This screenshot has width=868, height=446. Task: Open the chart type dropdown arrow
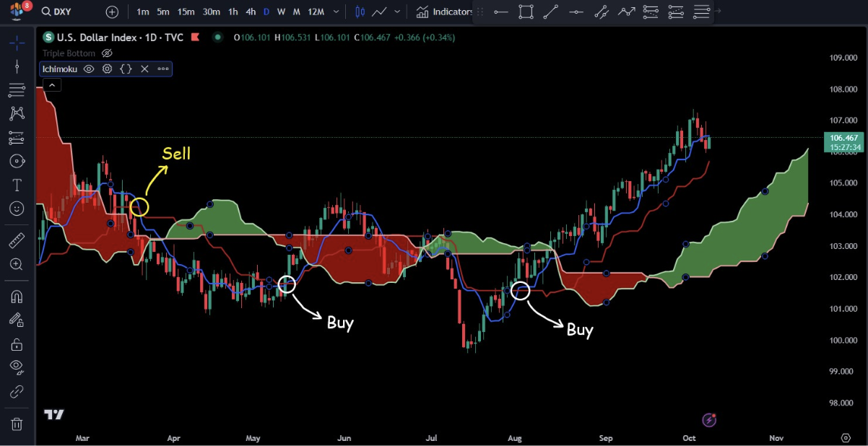tap(397, 12)
